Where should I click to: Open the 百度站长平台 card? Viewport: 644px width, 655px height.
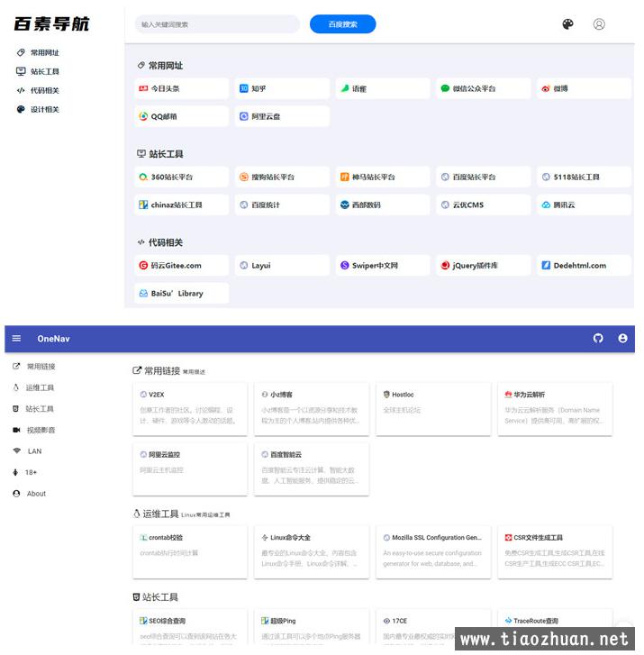click(x=484, y=177)
